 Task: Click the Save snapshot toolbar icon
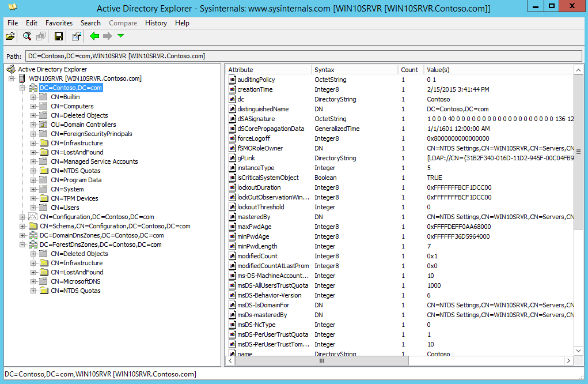pyautogui.click(x=59, y=36)
